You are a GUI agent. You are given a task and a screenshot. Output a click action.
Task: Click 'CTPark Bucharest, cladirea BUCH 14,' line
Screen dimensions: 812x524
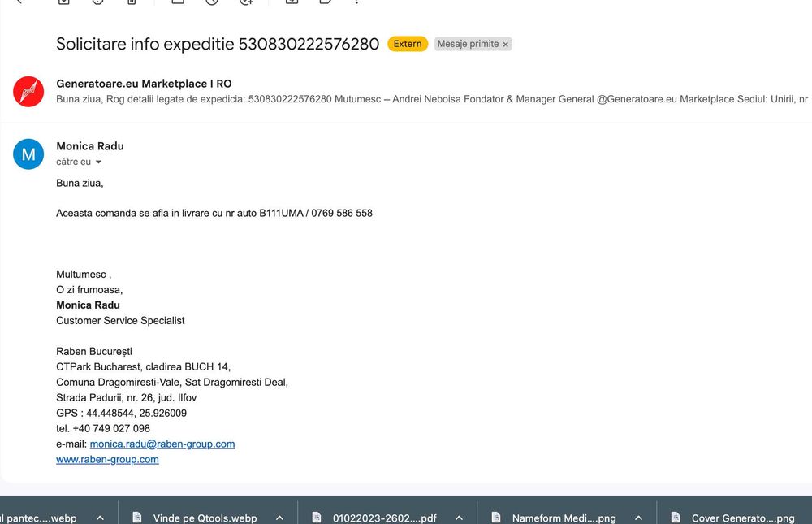(x=144, y=367)
